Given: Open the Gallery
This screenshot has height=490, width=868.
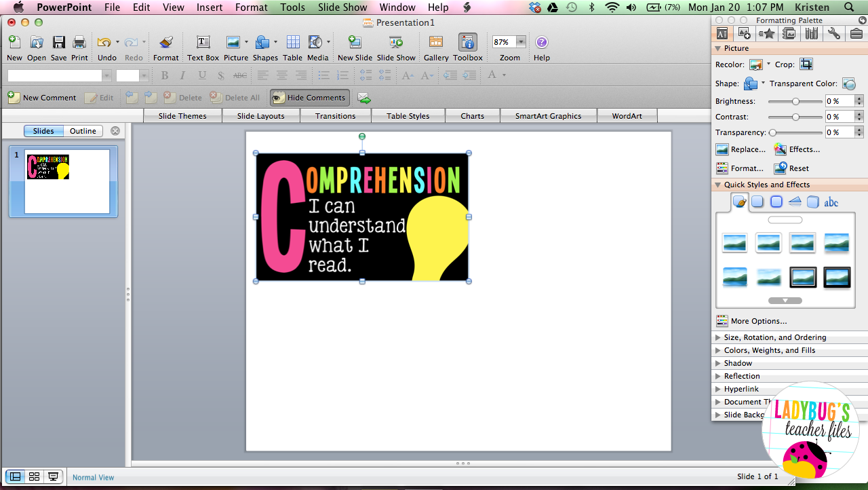Looking at the screenshot, I should coord(436,43).
